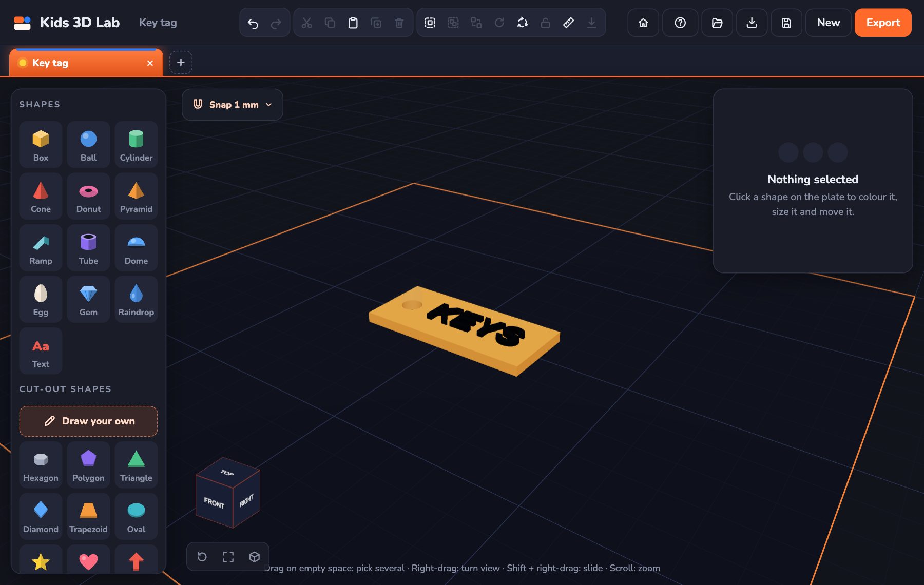Add a Raindrop shape

coord(136,299)
